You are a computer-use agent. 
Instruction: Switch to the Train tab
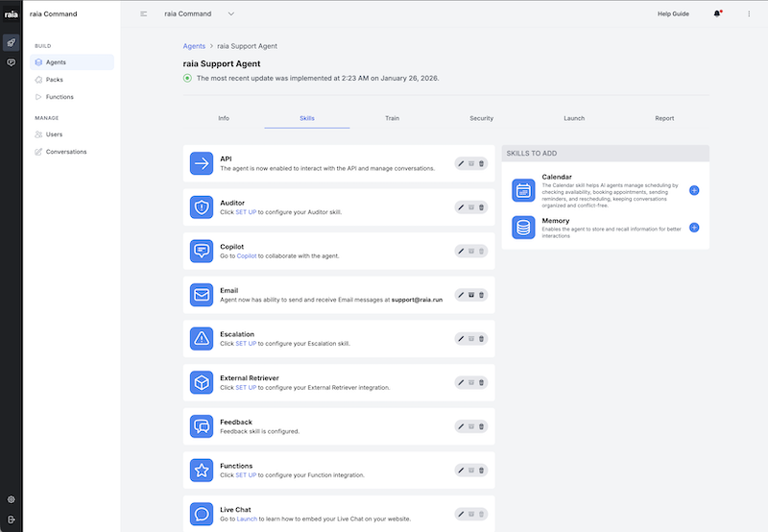click(x=392, y=118)
